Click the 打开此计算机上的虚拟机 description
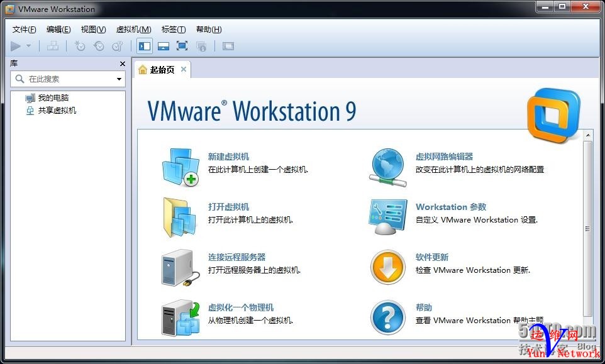Viewport: 605px width, 364px height. [x=250, y=220]
